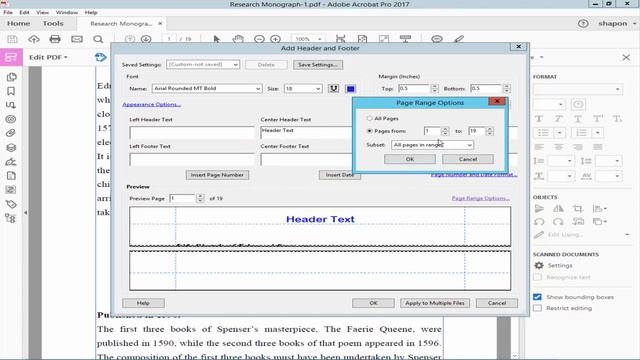Open the font Size dropdown
This screenshot has width=640, height=360.
pos(303,89)
